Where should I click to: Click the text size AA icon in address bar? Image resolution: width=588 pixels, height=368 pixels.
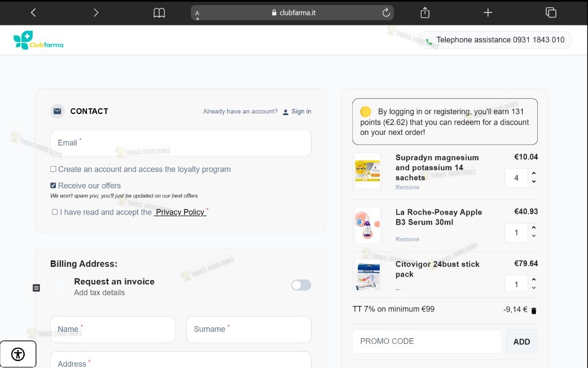click(198, 15)
